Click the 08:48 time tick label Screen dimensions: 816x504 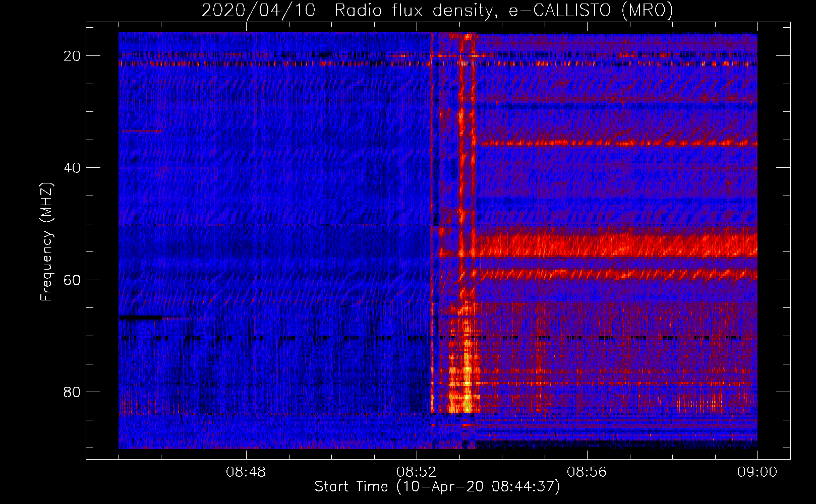[x=246, y=472]
